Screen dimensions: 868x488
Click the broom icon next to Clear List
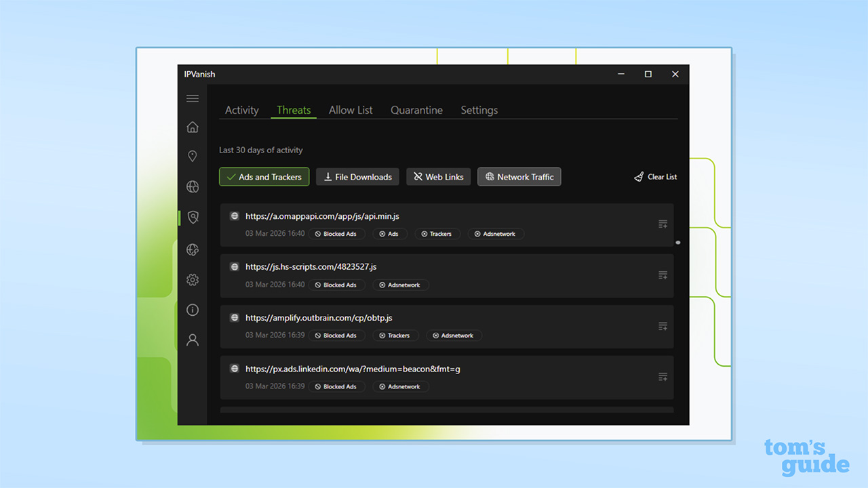(638, 176)
